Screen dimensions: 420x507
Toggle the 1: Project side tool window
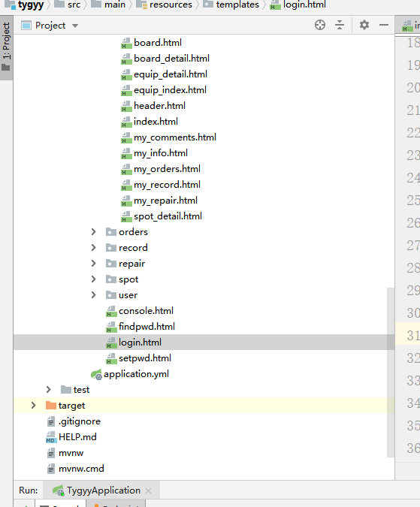pos(6,47)
